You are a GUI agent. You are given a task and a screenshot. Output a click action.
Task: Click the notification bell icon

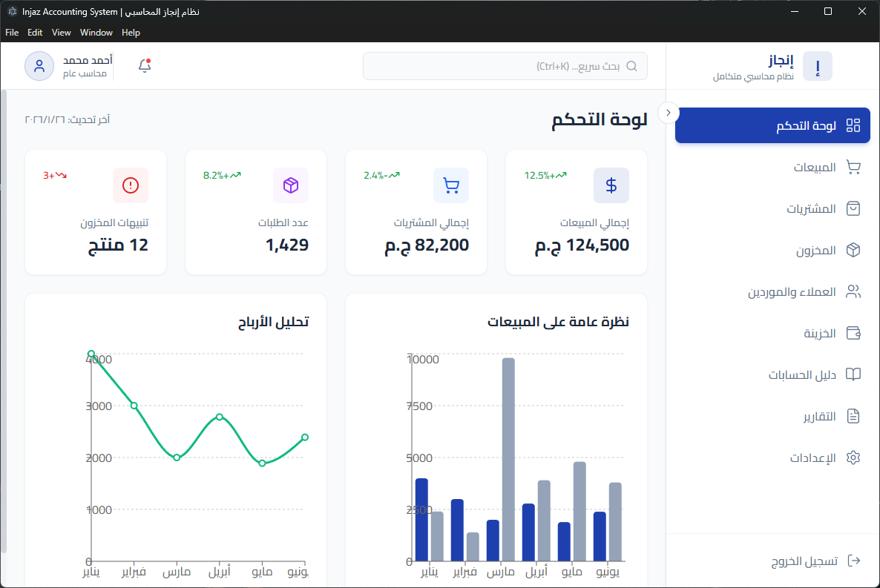pos(145,66)
